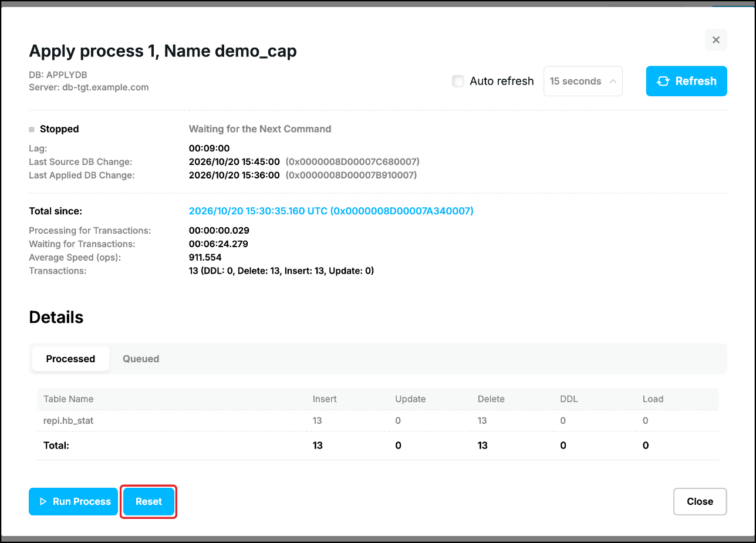Switch to the Queued tab
Viewport: 756px width, 543px height.
pos(141,359)
